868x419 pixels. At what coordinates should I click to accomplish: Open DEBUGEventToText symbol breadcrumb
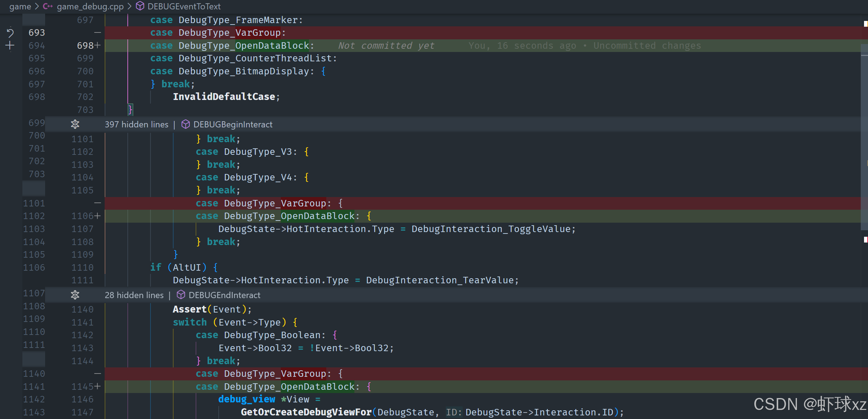point(184,6)
